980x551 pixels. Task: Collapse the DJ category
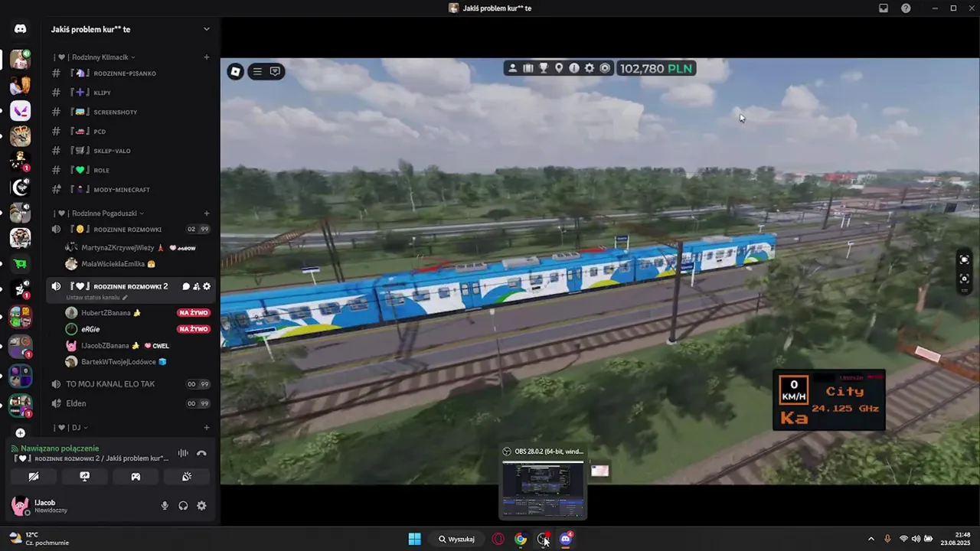point(70,428)
